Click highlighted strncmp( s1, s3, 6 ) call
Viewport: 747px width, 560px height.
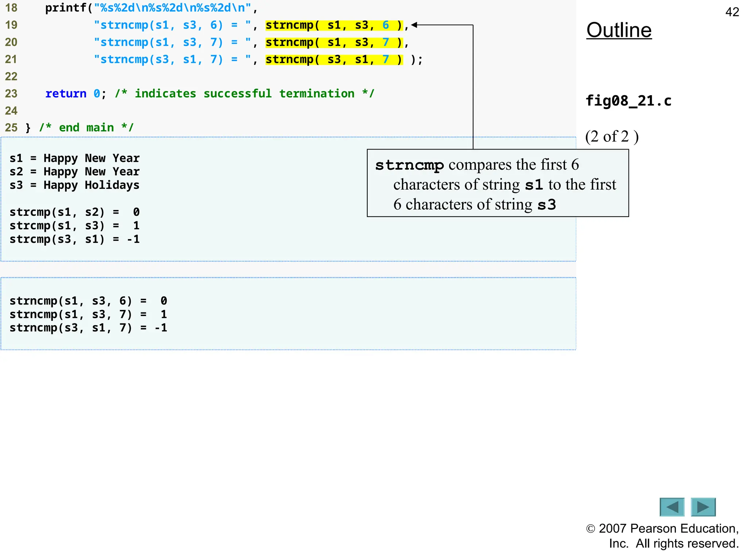click(334, 25)
